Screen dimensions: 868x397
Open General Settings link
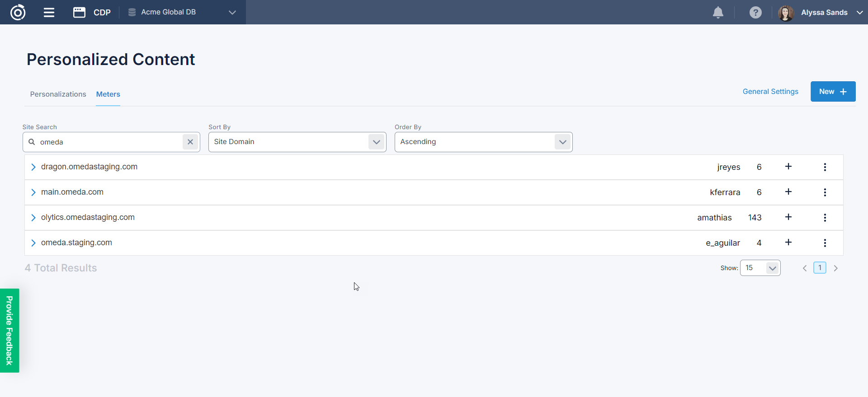click(770, 92)
